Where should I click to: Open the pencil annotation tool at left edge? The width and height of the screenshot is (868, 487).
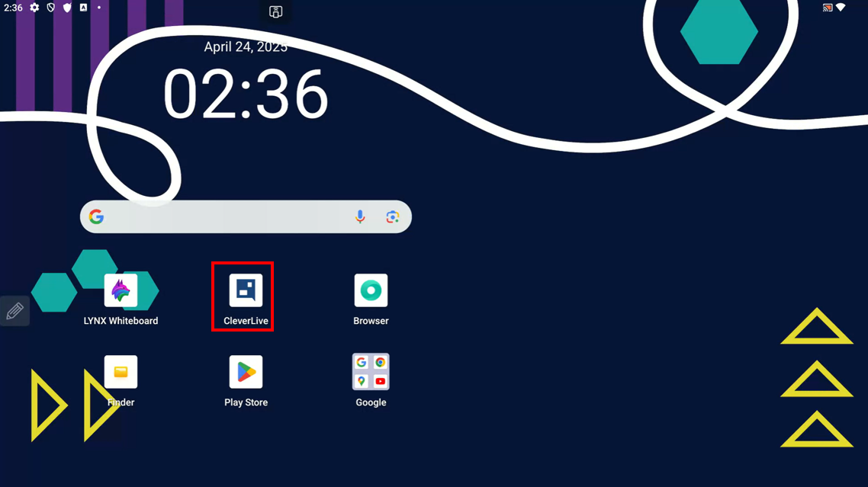point(14,311)
